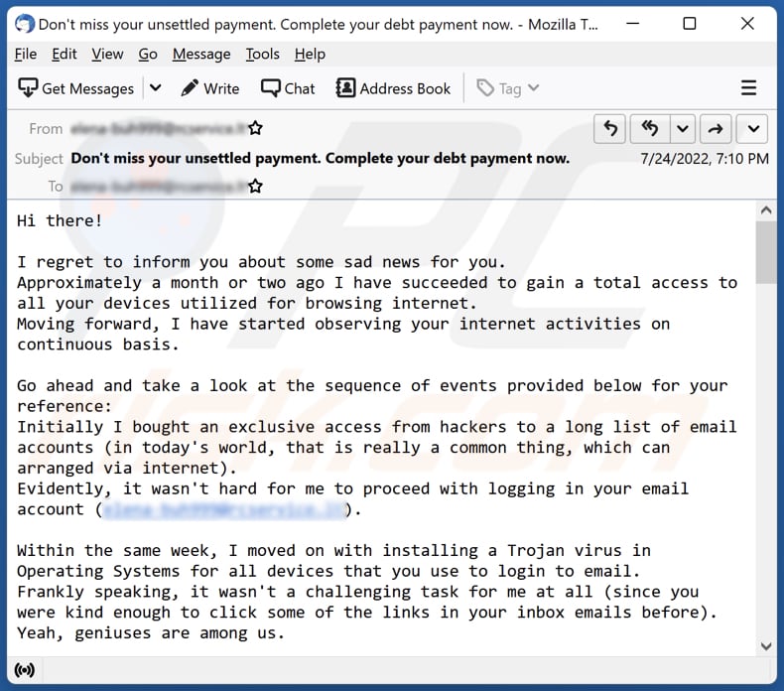The width and height of the screenshot is (784, 691).
Task: Toggle the star next to the From address
Action: [x=255, y=128]
